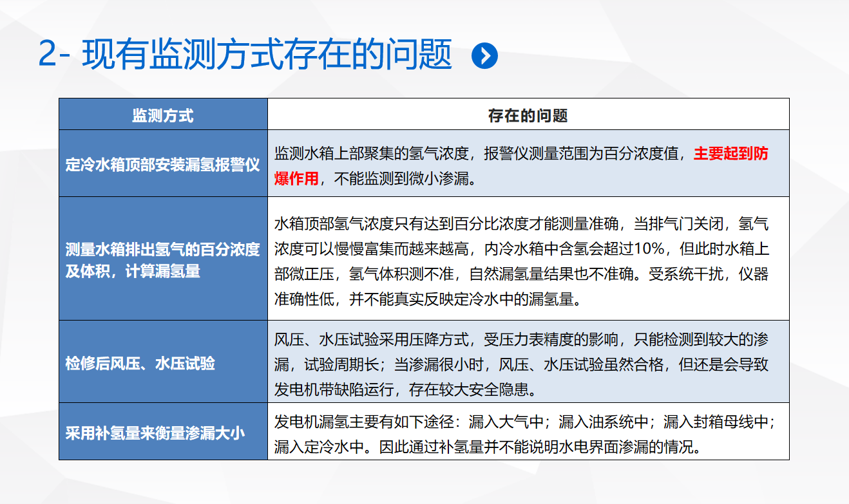Click the phrase 漏入油系统中
This screenshot has width=849, height=504.
click(604, 422)
